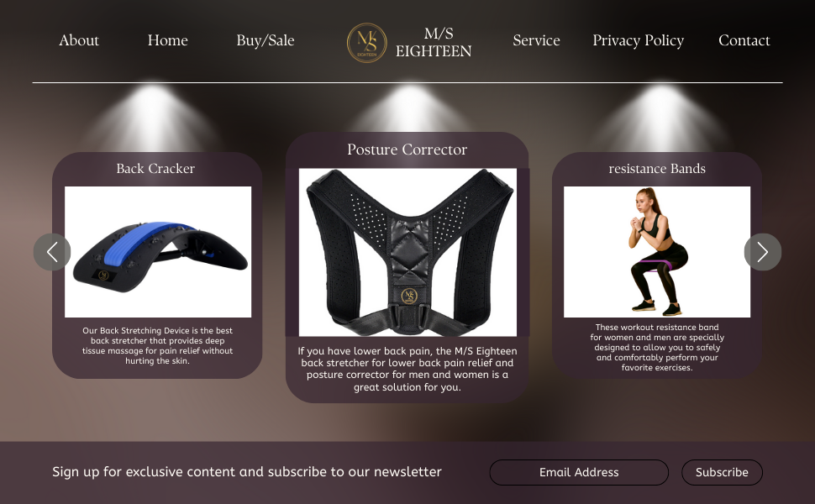Open the resistance Bands card title
Viewport: 815px width, 504px height.
[657, 168]
